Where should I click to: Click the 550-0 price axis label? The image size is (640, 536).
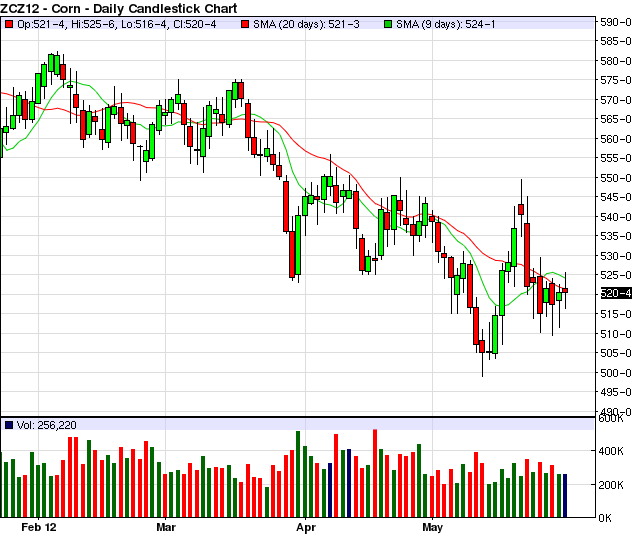click(616, 178)
